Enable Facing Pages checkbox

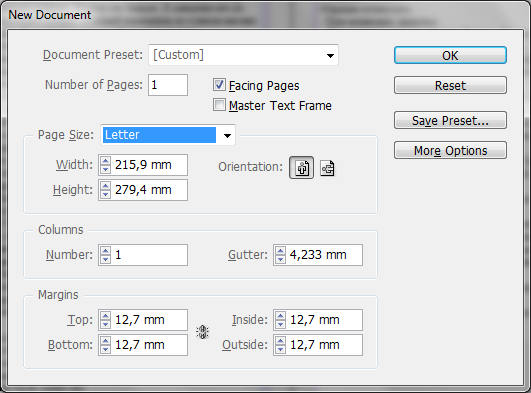(x=219, y=85)
